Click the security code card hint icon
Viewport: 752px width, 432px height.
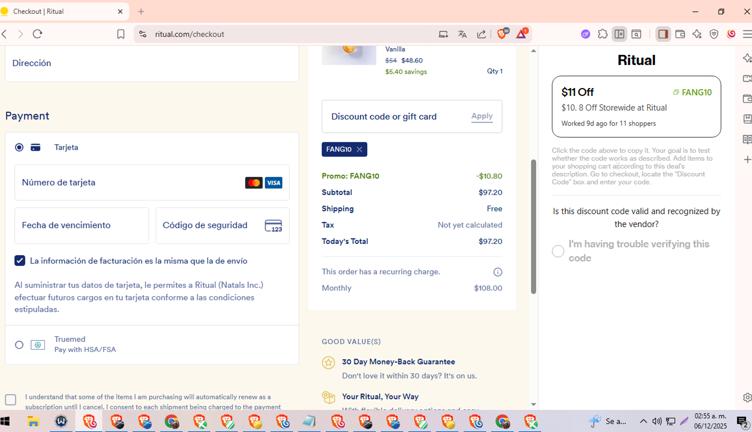(x=273, y=226)
